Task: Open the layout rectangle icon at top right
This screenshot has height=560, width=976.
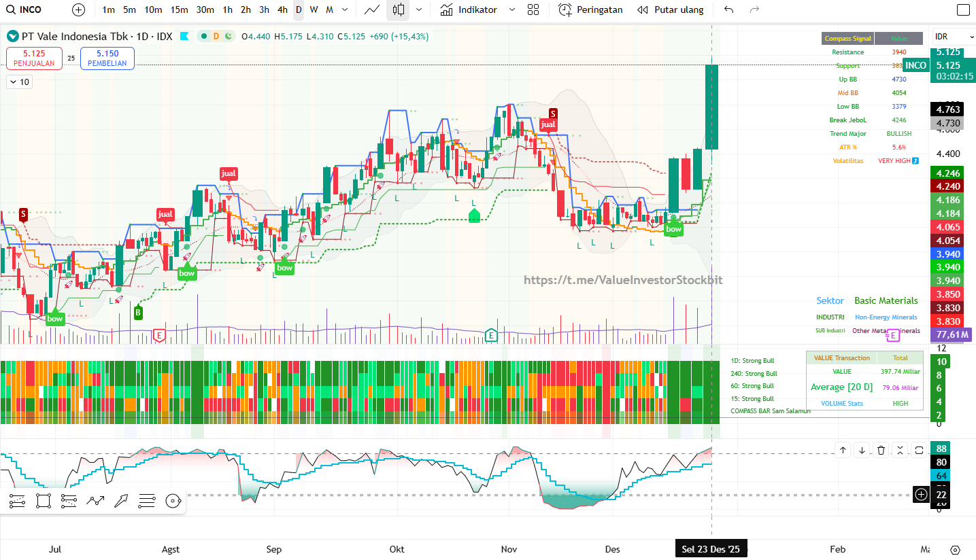Action: point(963,10)
